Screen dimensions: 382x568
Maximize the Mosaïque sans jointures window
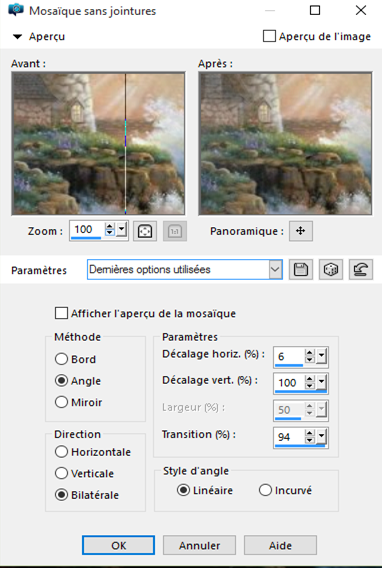coord(315,10)
